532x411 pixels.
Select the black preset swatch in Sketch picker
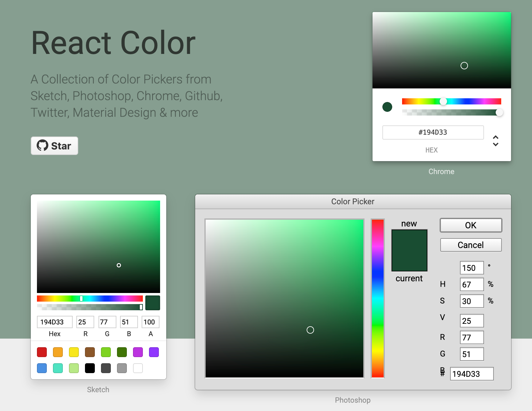pyautogui.click(x=90, y=368)
